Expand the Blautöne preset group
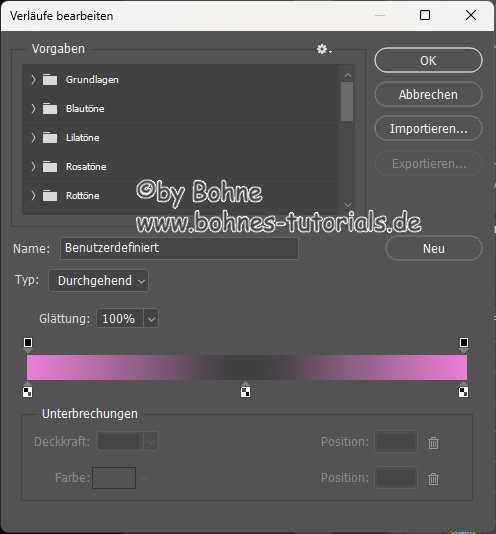The image size is (496, 534). pos(33,109)
